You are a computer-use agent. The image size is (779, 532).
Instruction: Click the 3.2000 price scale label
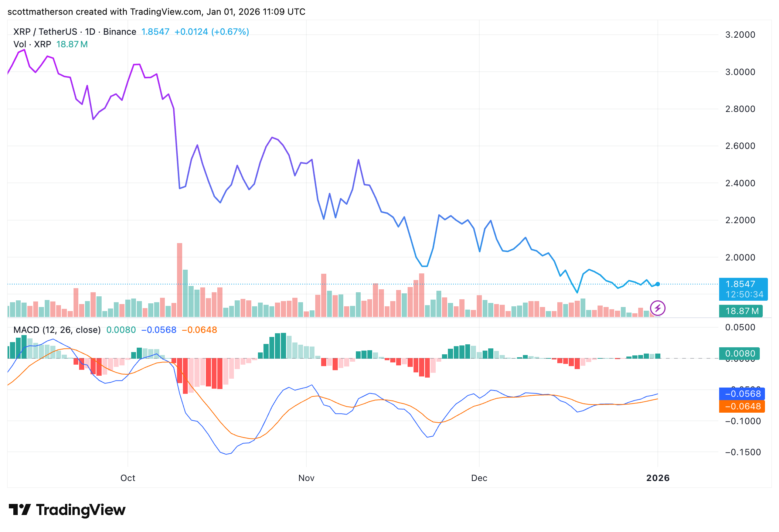740,35
